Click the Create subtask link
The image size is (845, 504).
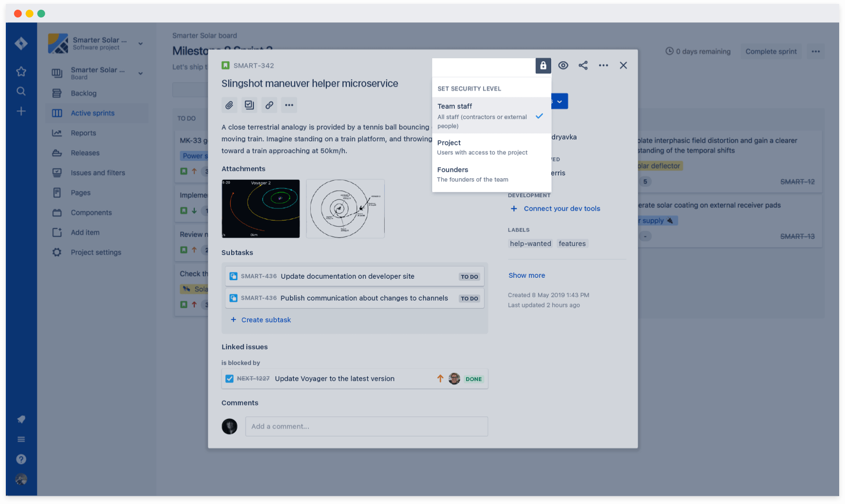click(x=266, y=319)
